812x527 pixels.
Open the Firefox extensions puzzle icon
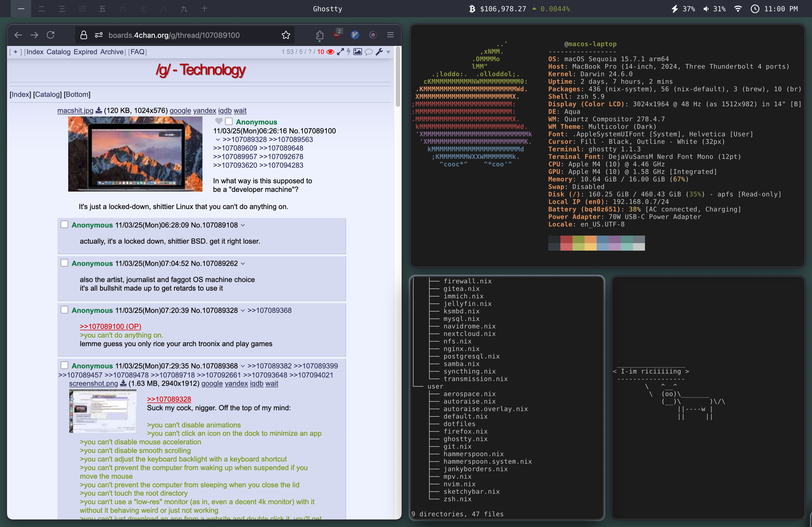click(319, 35)
